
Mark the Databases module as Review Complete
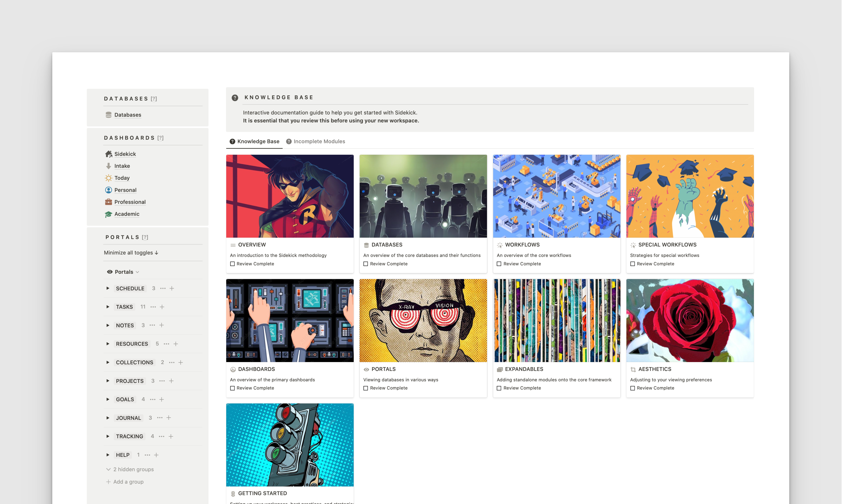(x=366, y=264)
